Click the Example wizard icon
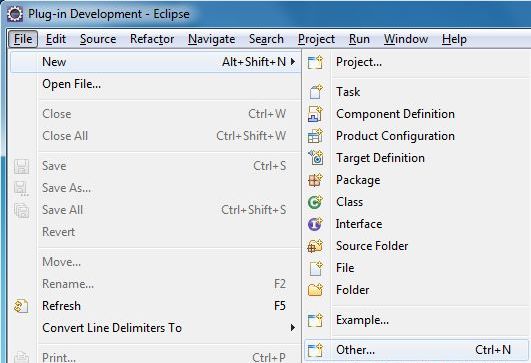The width and height of the screenshot is (531, 363). pyautogui.click(x=315, y=320)
